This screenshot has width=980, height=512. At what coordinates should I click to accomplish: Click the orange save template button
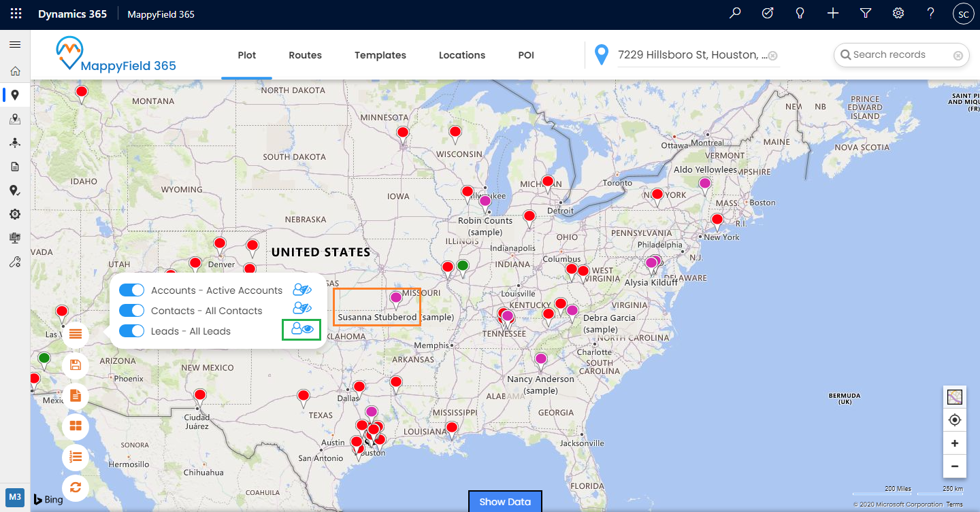pos(76,365)
